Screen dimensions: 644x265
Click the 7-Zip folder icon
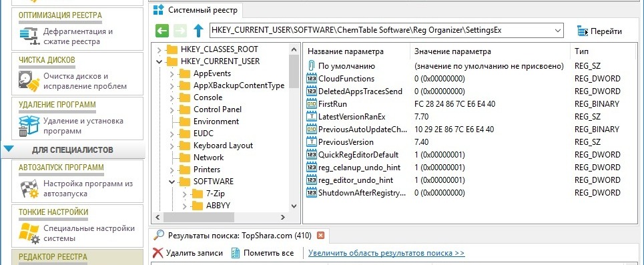click(x=198, y=194)
